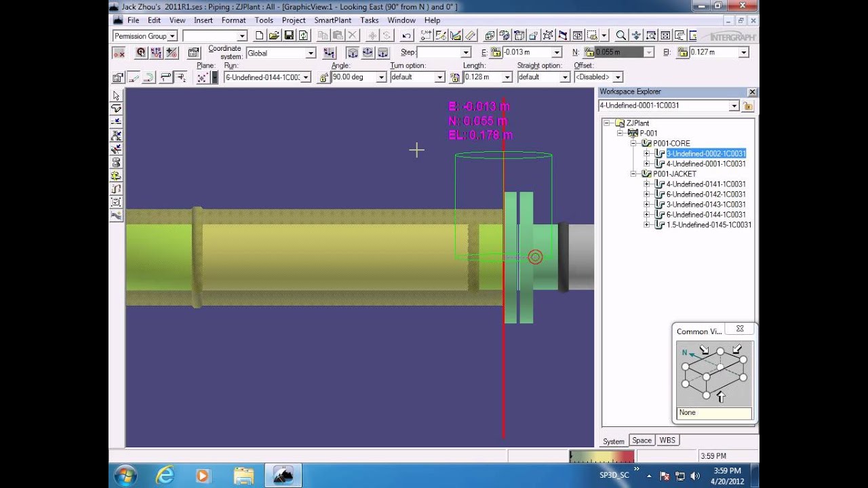
Task: Toggle the N coordinate lock
Action: point(589,53)
